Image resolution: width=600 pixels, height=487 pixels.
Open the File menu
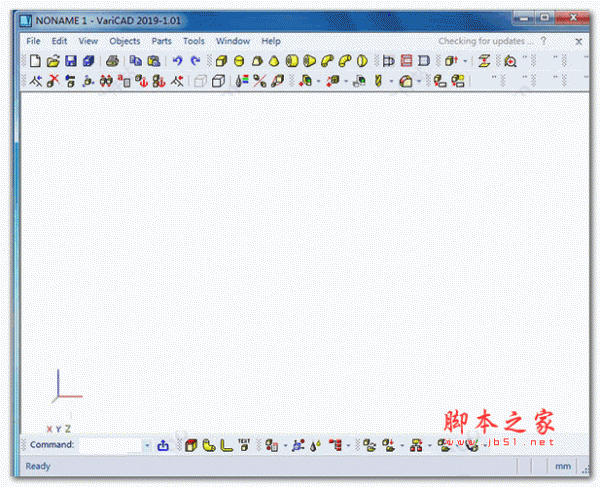click(33, 41)
